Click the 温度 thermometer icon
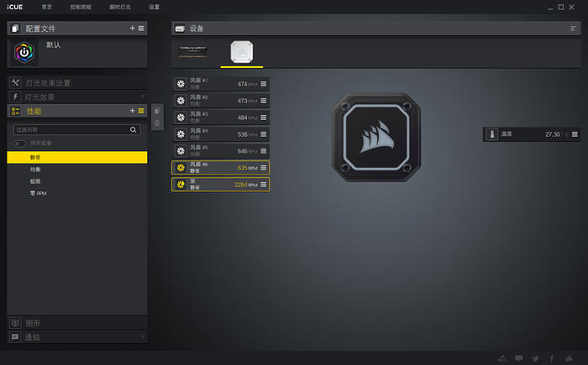This screenshot has height=365, width=588. (x=492, y=134)
